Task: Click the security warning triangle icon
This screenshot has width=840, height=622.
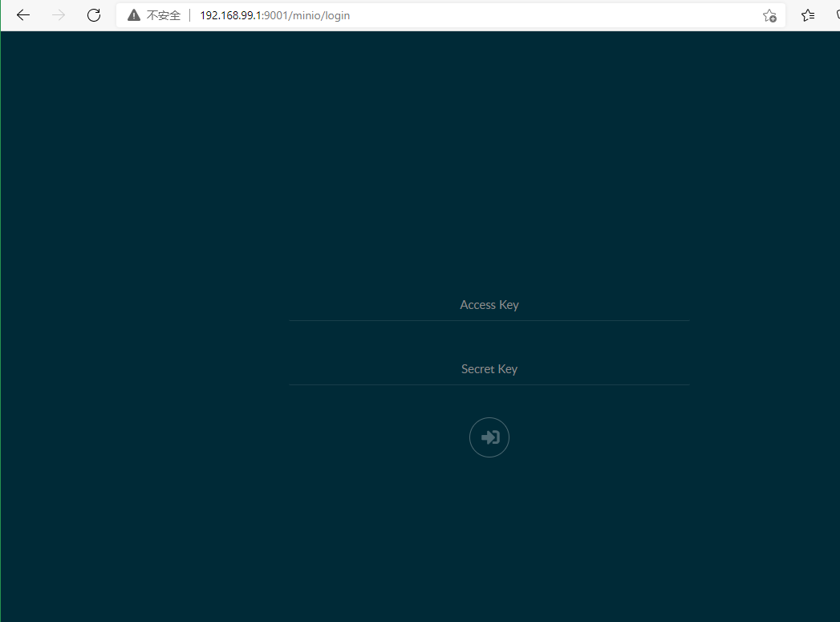Action: point(134,15)
